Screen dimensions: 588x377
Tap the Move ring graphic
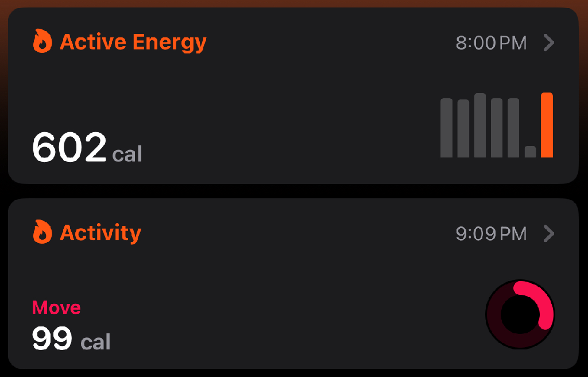click(x=520, y=314)
